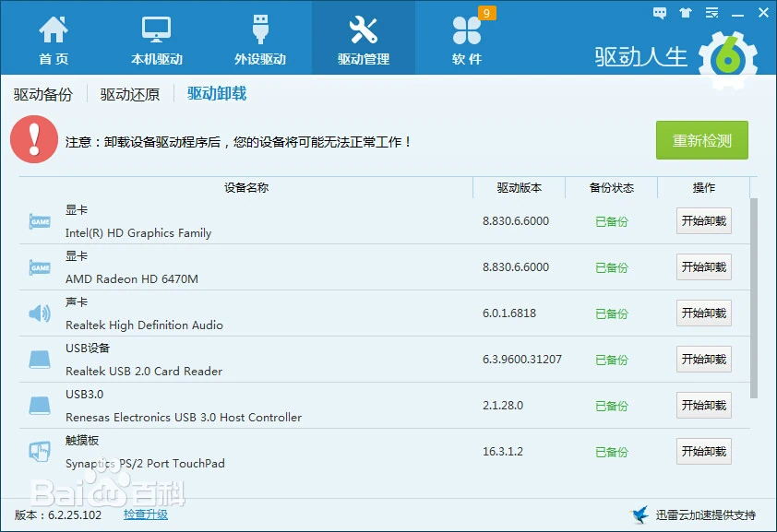Click 开始卸载 for Renesas USB 3.0 controller

pos(703,405)
